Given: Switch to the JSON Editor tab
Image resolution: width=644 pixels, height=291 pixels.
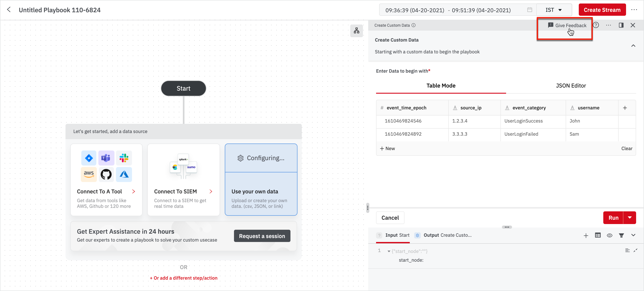Looking at the screenshot, I should (571, 86).
